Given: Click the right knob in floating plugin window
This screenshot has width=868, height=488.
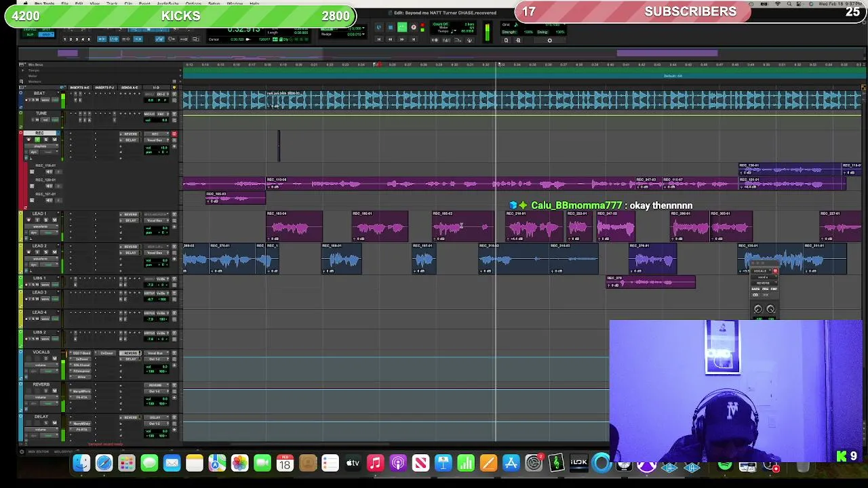Looking at the screenshot, I should tap(770, 309).
